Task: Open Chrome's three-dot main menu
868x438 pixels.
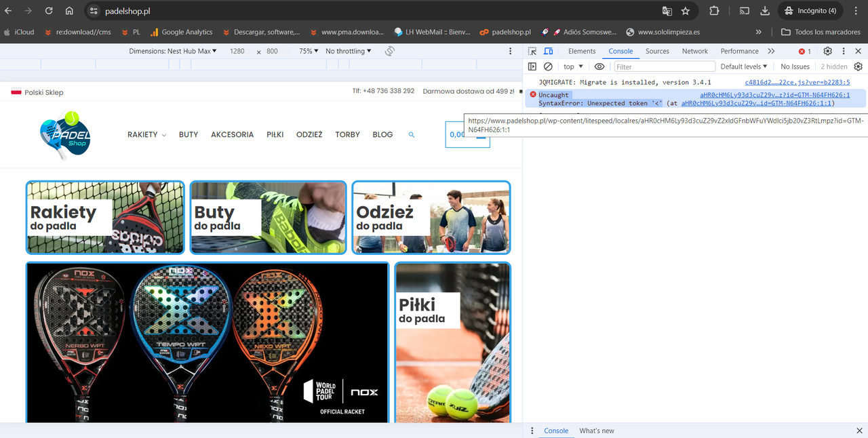Action: pyautogui.click(x=856, y=11)
